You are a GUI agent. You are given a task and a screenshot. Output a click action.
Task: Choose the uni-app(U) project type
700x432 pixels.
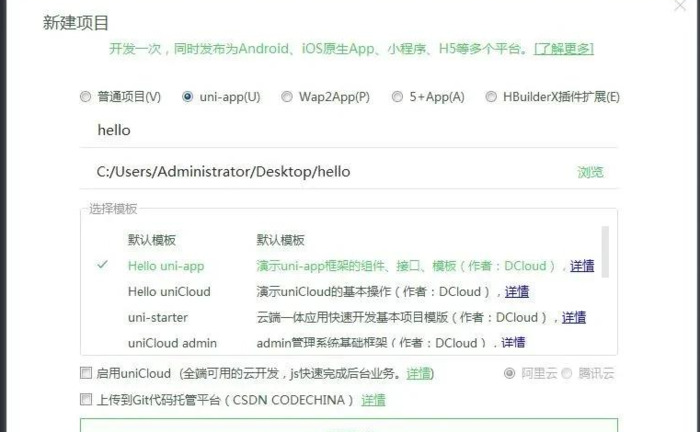pyautogui.click(x=188, y=97)
